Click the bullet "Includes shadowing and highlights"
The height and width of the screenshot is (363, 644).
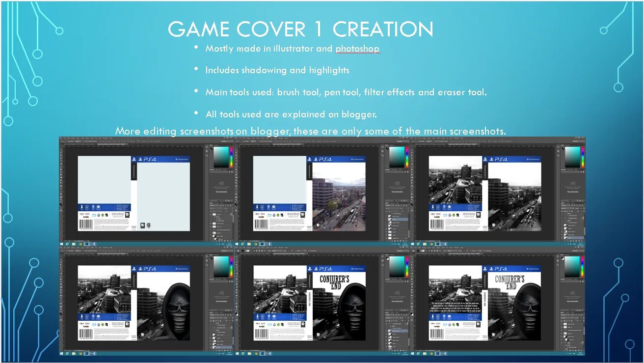pos(277,70)
